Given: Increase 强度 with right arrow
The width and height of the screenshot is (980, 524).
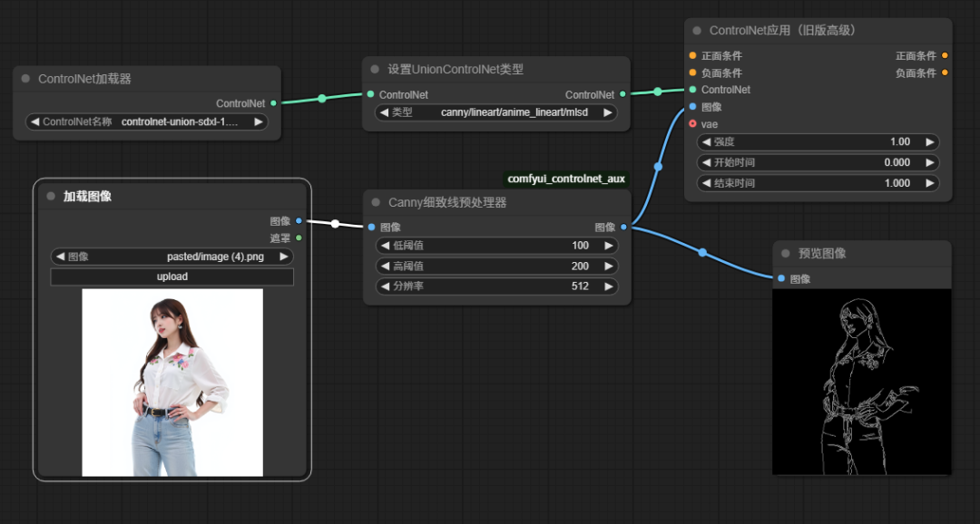Looking at the screenshot, I should click(x=929, y=141).
